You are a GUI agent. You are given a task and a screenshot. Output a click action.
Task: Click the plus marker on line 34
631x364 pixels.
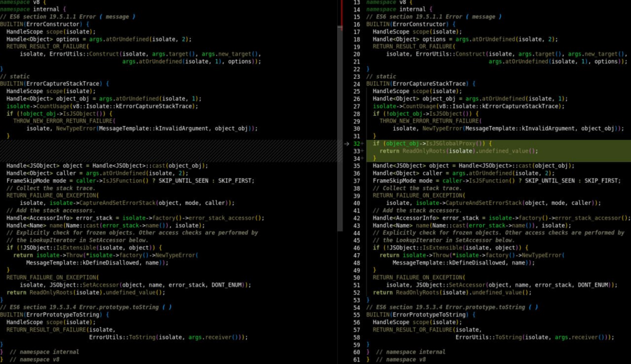[x=362, y=158]
